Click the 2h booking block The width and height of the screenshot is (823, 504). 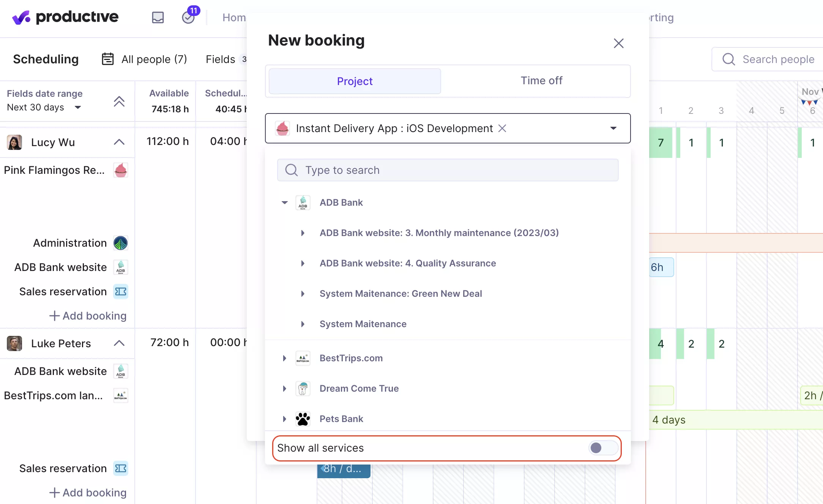[811, 395]
